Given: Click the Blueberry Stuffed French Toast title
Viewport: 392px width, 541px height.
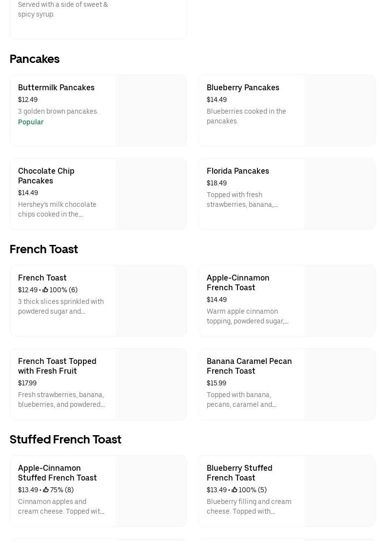Looking at the screenshot, I should [x=239, y=473].
